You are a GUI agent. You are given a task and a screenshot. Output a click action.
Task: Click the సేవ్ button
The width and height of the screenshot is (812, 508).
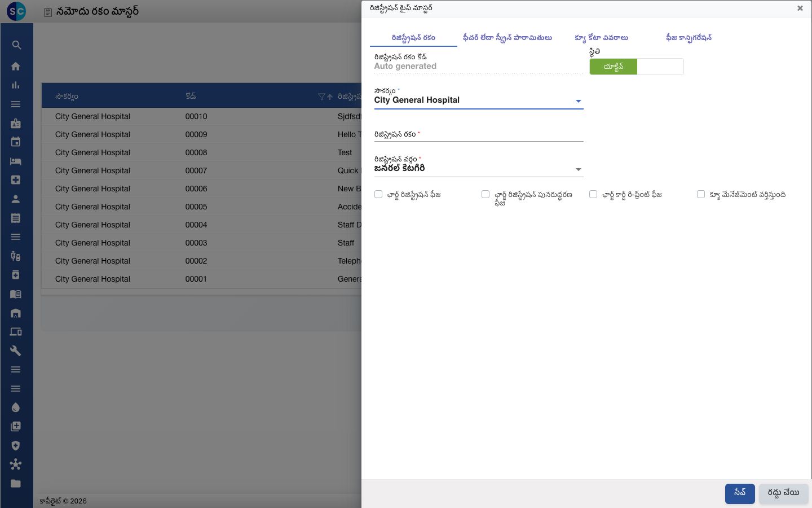pyautogui.click(x=740, y=493)
